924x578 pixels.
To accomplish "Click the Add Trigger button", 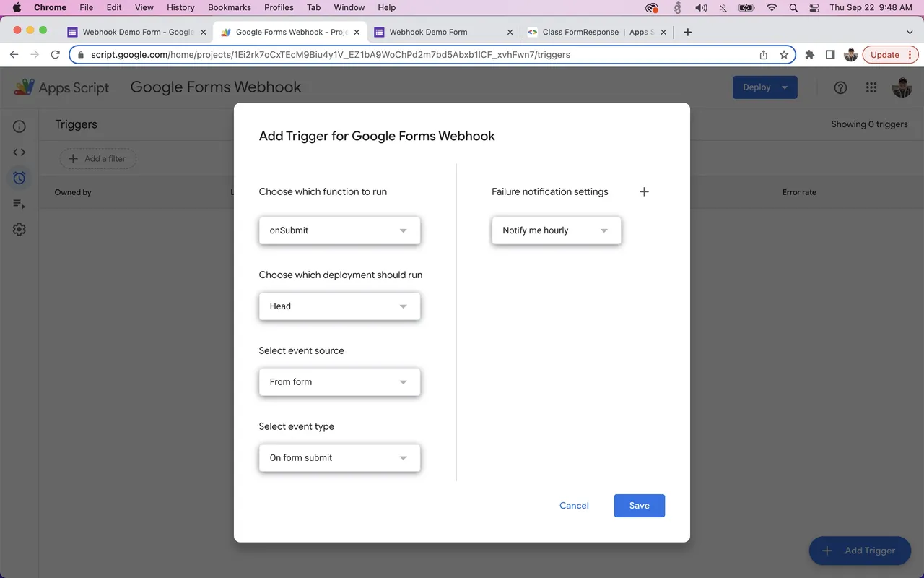I will (x=860, y=551).
